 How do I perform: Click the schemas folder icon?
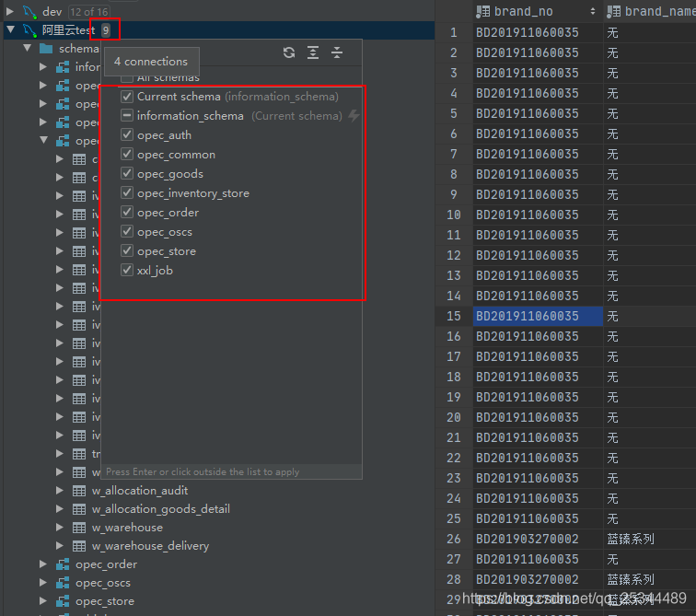(46, 49)
